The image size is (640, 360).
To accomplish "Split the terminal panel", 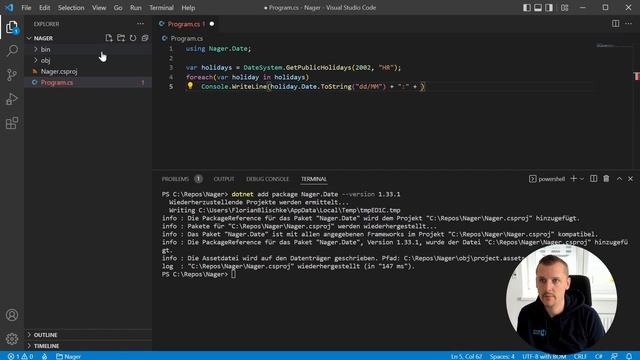I will 593,179.
